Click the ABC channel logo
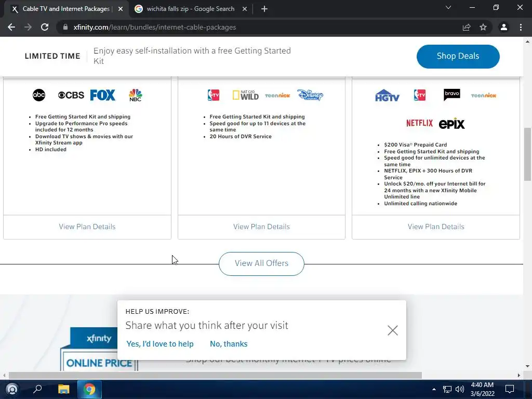This screenshot has width=532, height=399. click(x=39, y=95)
